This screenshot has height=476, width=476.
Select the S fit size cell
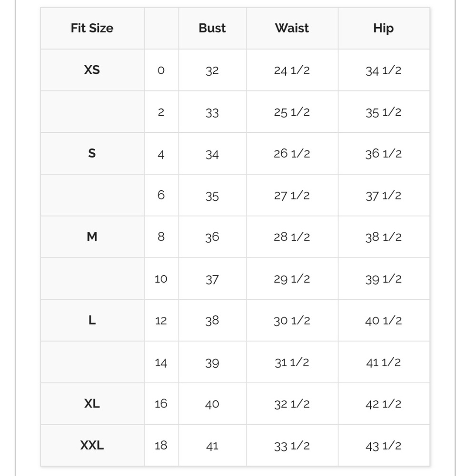[x=92, y=153]
